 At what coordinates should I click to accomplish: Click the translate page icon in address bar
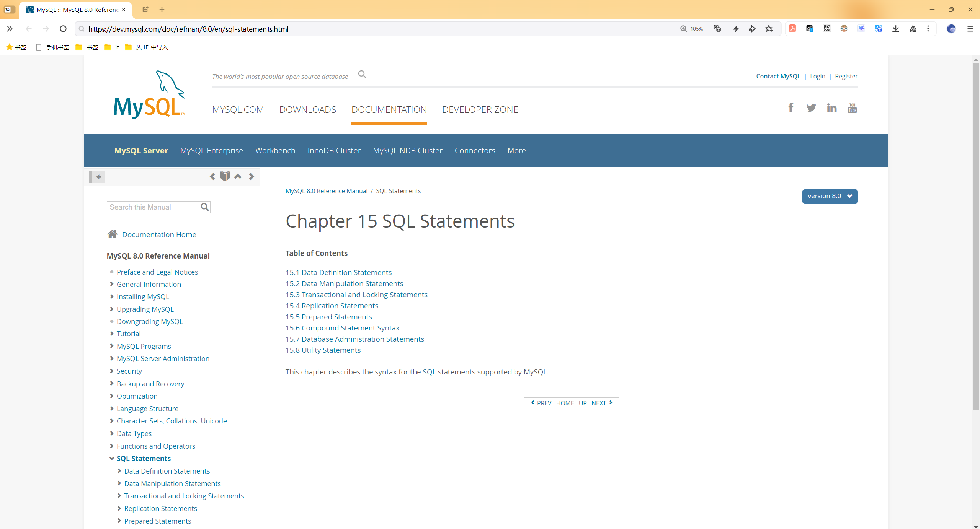(717, 29)
